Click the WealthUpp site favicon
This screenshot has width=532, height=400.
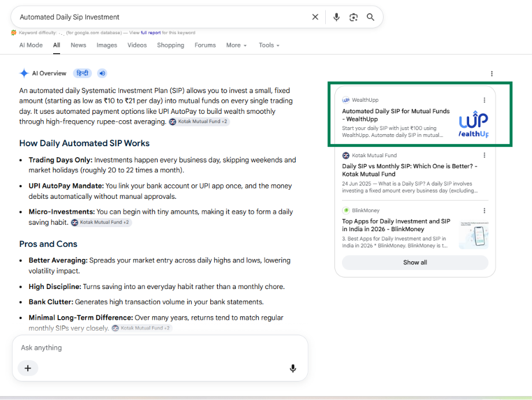click(x=346, y=100)
